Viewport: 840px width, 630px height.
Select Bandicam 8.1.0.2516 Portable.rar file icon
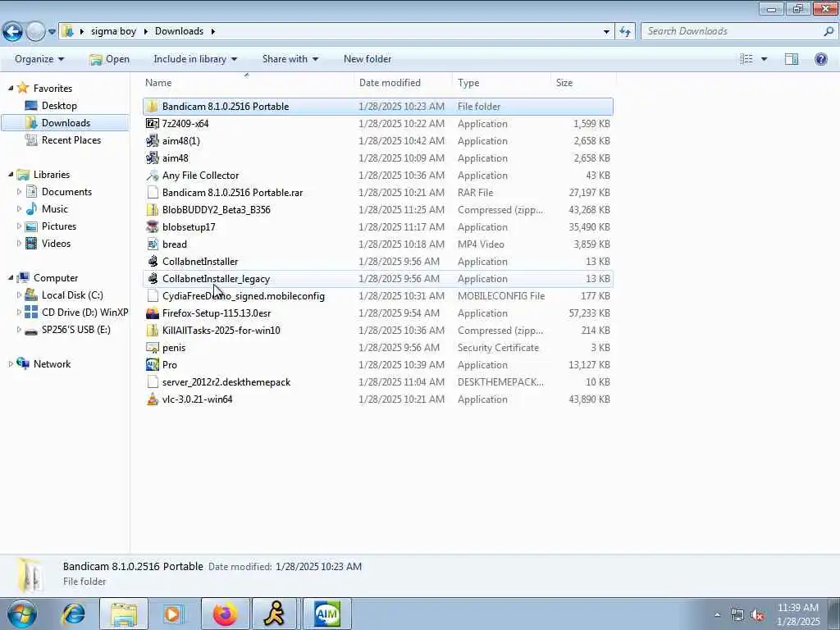(152, 192)
